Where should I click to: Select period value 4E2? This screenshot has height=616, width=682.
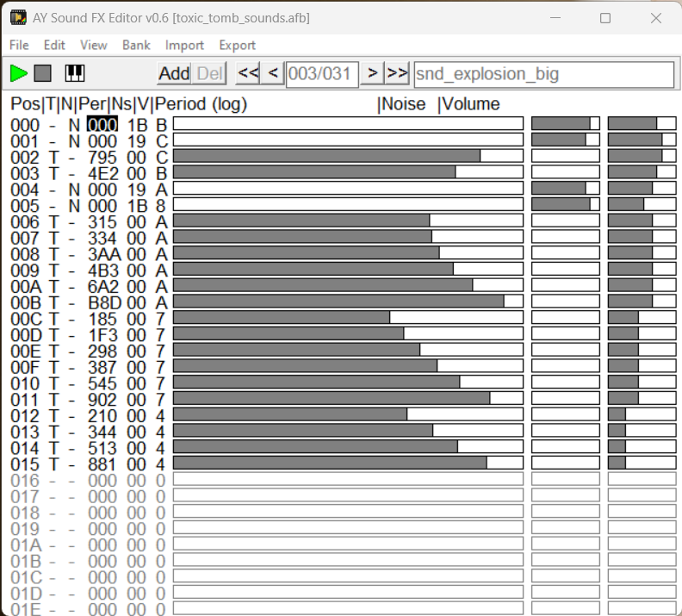point(103,174)
